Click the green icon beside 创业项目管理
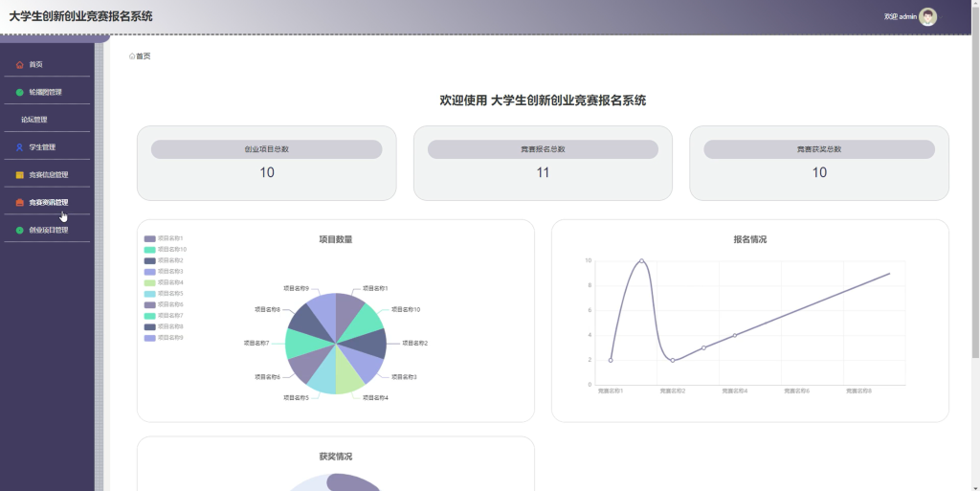 click(19, 230)
